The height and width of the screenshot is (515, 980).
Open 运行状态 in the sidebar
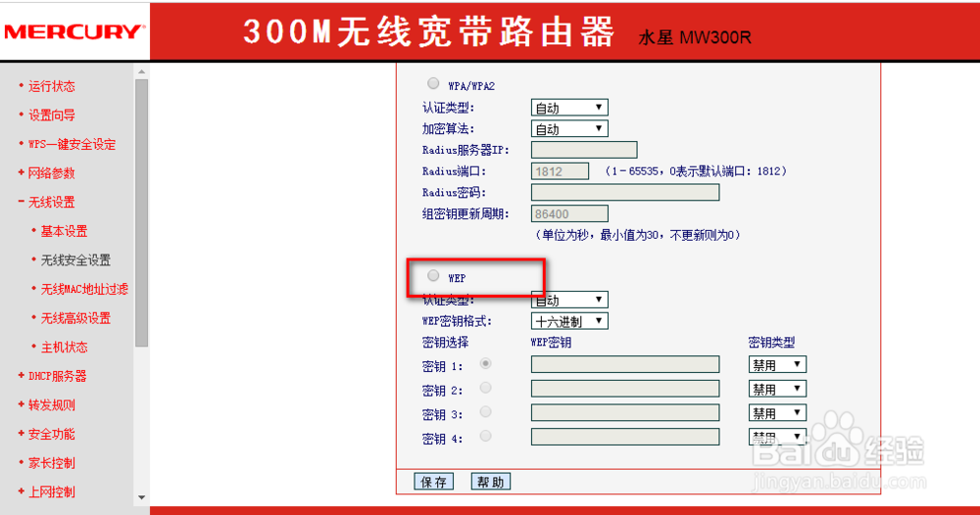[x=51, y=86]
